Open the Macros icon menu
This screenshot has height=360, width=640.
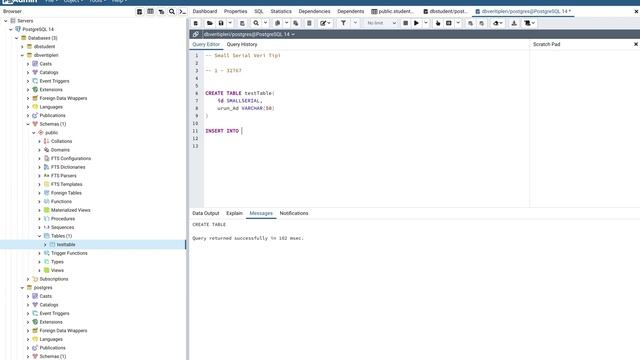click(529, 23)
